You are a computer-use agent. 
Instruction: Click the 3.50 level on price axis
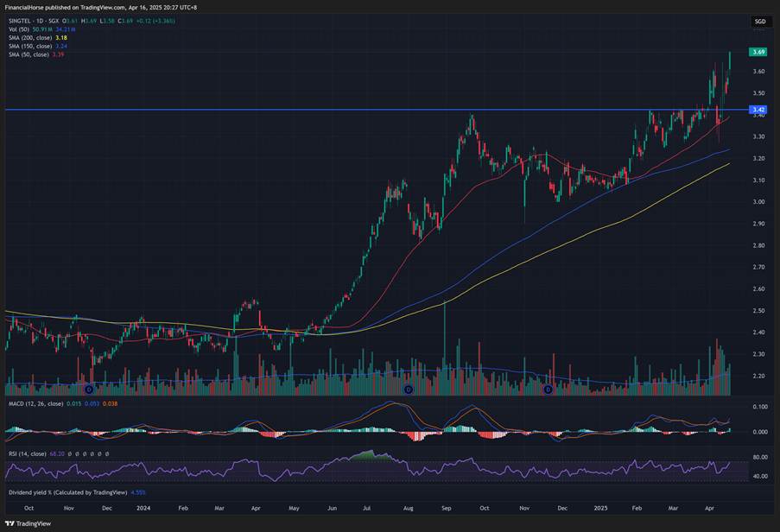pyautogui.click(x=758, y=93)
